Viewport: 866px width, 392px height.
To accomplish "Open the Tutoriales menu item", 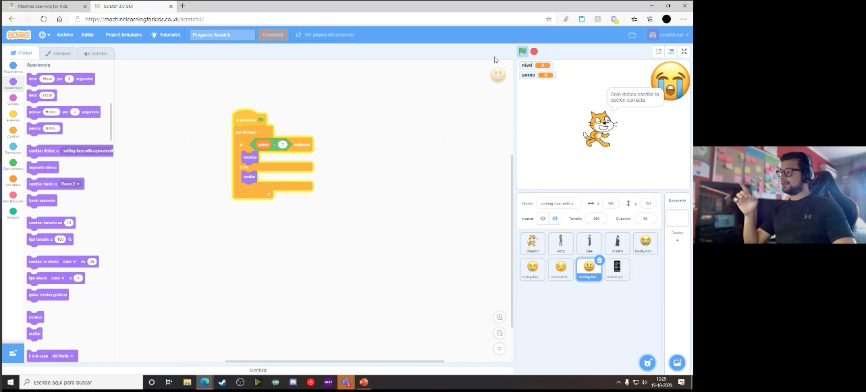I will [166, 35].
